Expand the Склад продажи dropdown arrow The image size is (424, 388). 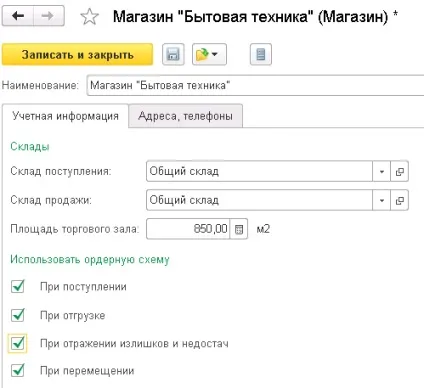pos(382,200)
